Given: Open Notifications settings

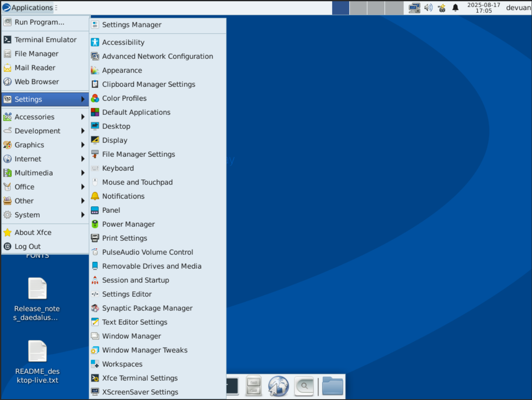Looking at the screenshot, I should click(x=158, y=196).
